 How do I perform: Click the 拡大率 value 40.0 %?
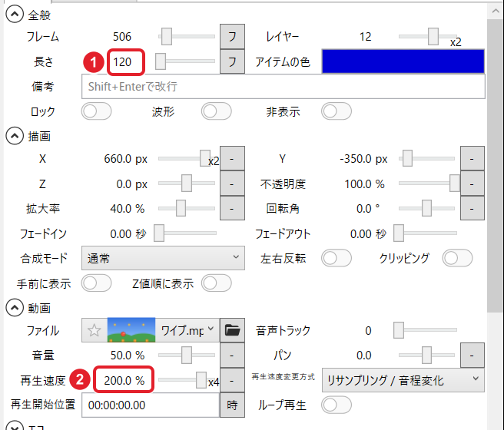(128, 209)
